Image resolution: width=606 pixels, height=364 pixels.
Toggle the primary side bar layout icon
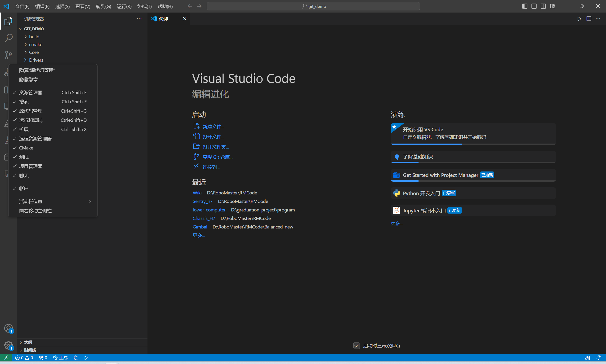[x=525, y=6]
